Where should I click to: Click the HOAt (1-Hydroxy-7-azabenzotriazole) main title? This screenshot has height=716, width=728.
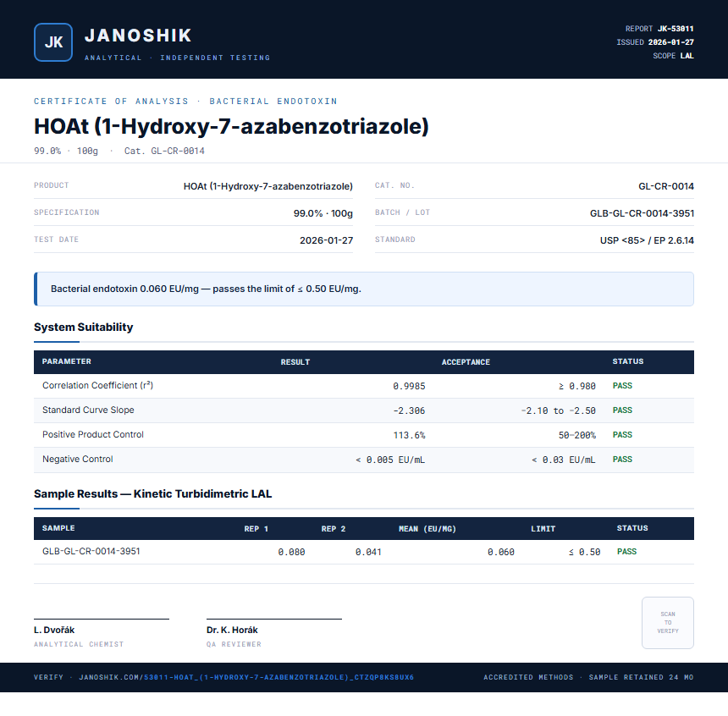[x=231, y=126]
